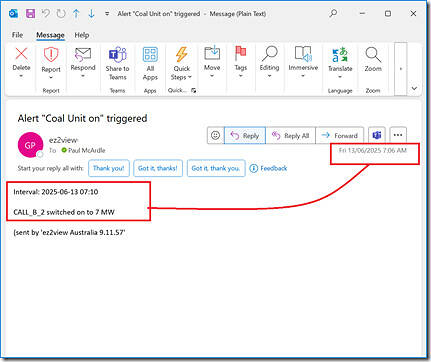Redo using the title bar arrow
The image size is (431, 362).
point(61,14)
